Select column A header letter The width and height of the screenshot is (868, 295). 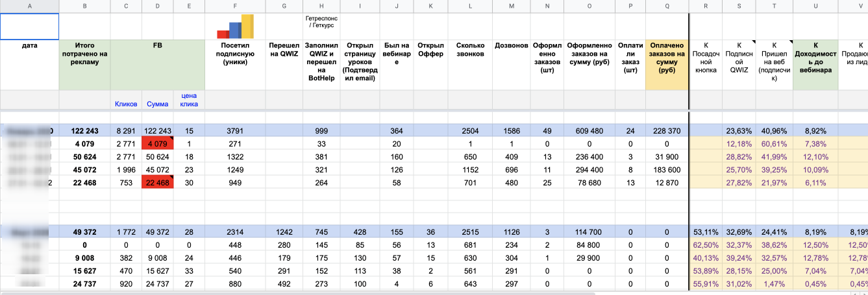pyautogui.click(x=29, y=6)
